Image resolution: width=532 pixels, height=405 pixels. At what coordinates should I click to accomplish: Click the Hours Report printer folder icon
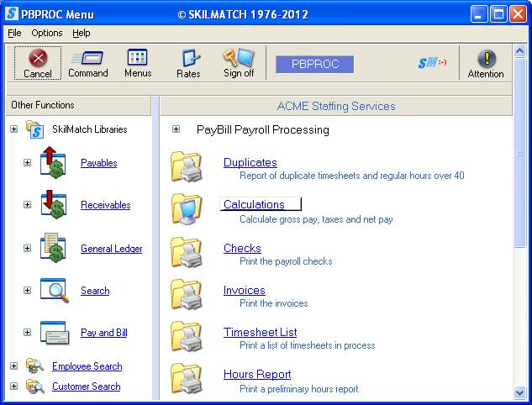click(x=187, y=378)
